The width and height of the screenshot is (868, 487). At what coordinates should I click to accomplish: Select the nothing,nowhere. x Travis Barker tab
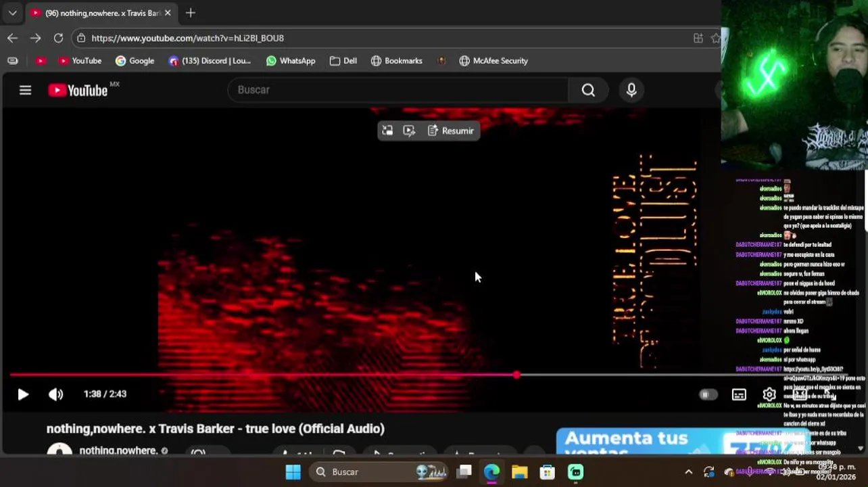click(x=101, y=13)
